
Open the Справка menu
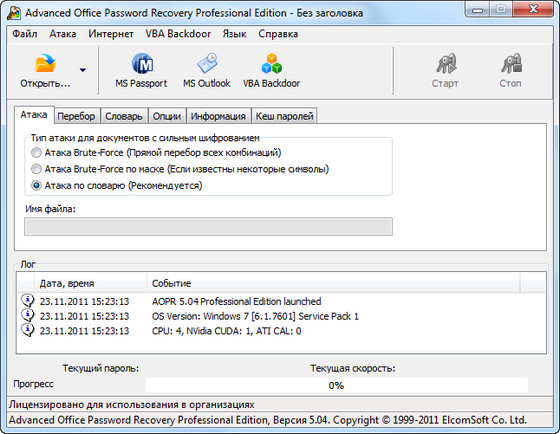278,34
